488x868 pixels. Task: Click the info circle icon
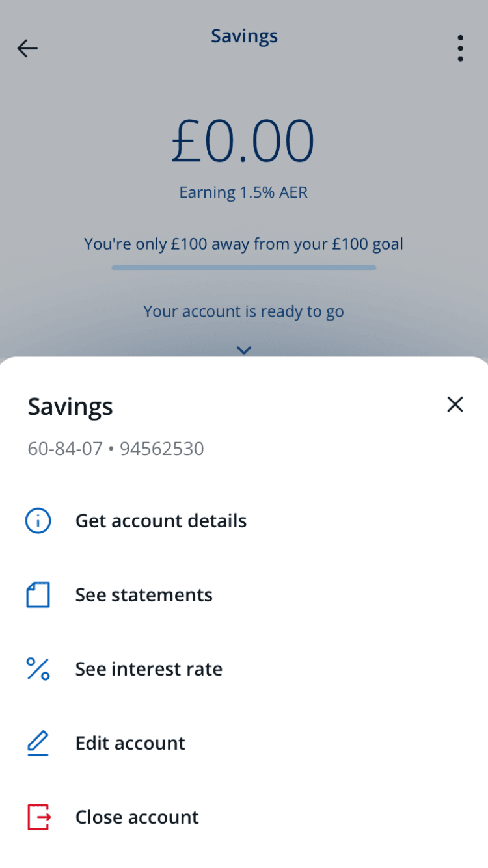click(38, 521)
